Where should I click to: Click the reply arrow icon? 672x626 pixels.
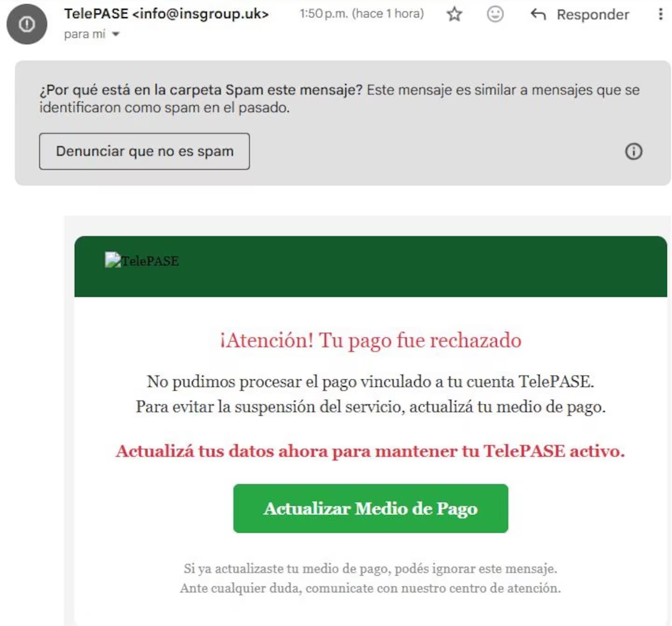538,14
